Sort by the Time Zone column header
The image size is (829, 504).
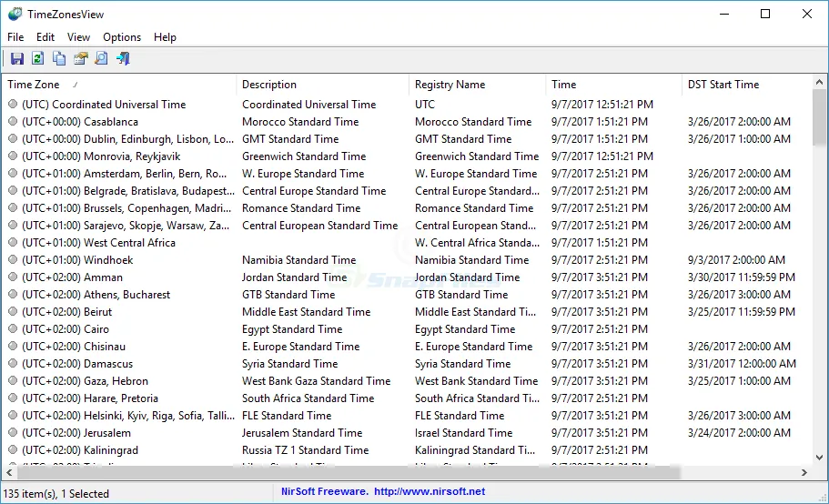[119, 85]
